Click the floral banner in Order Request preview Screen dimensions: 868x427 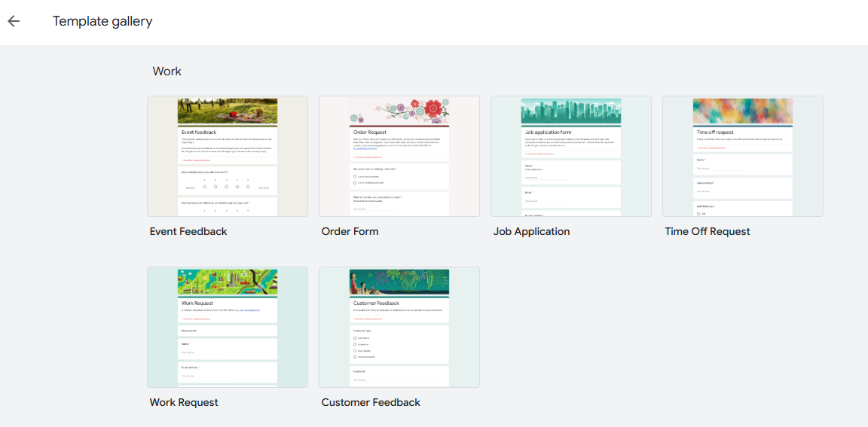399,111
